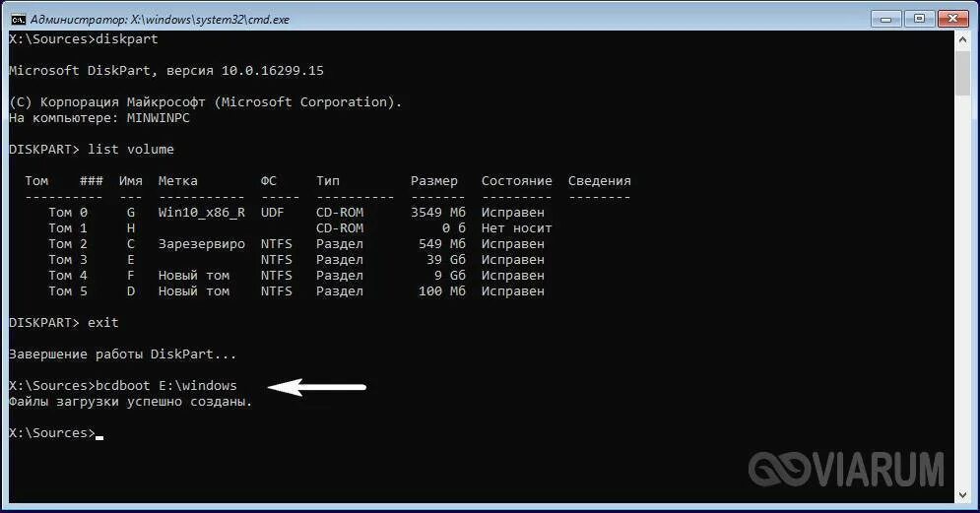Image resolution: width=980 pixels, height=513 pixels.
Task: Minimize the command prompt window
Action: (885, 19)
